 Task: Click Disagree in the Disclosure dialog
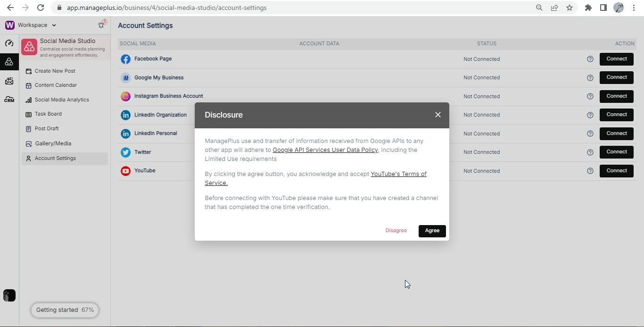click(x=396, y=231)
